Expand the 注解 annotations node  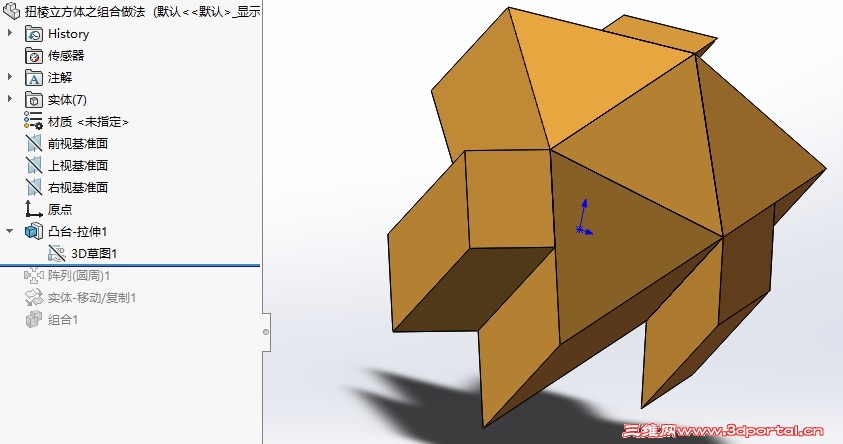10,77
